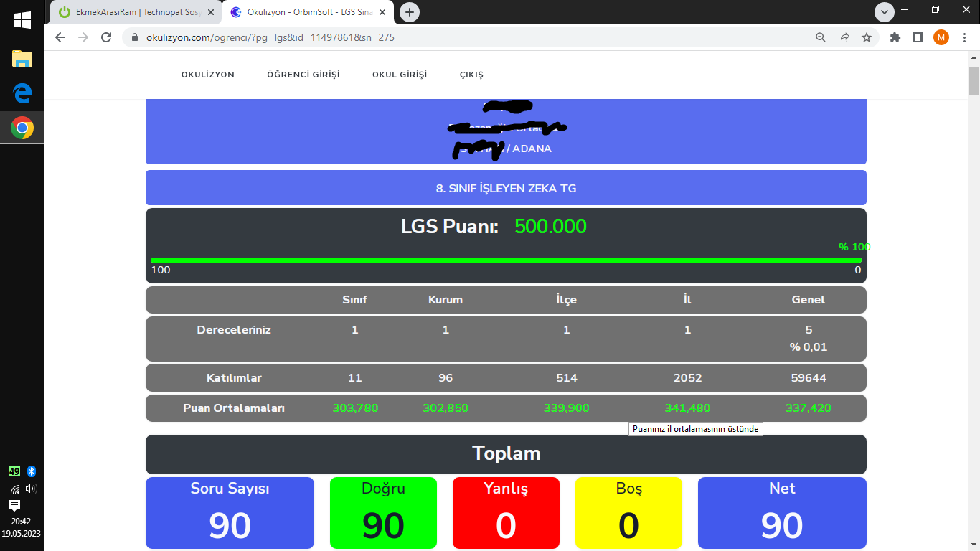
Task: Click the İl column header
Action: [x=687, y=300]
